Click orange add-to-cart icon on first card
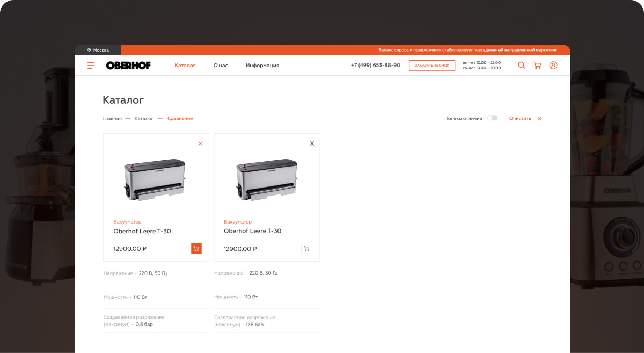This screenshot has height=353, width=644. (x=196, y=248)
